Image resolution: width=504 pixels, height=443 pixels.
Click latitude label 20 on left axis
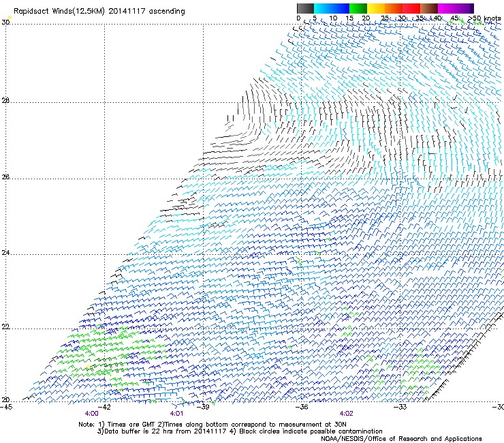coord(5,400)
